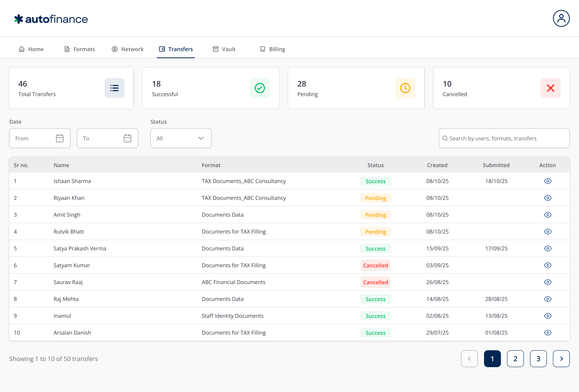
Task: Click the Total Transfers list icon
Action: tap(114, 88)
